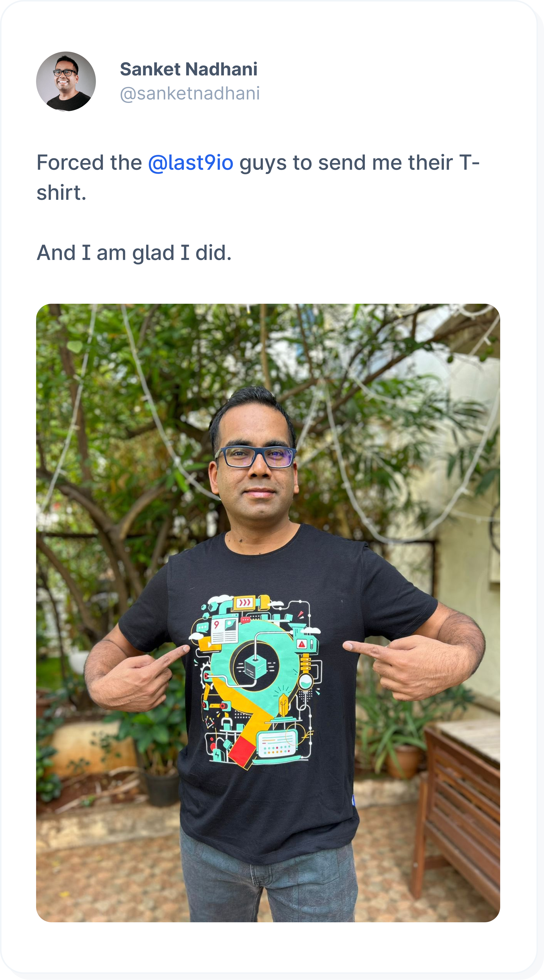Click the words "Forced the" in the tweet
Screen dimensions: 544x980
89,163
